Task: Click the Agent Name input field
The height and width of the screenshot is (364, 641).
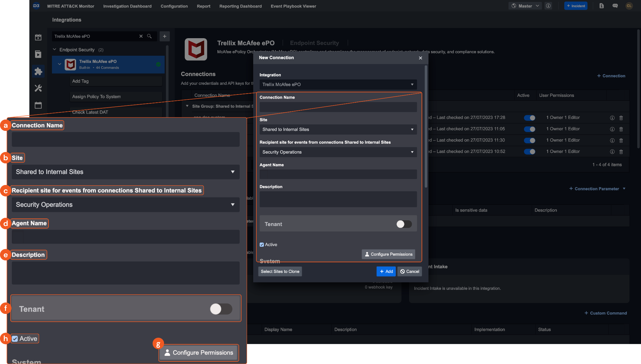Action: point(338,174)
